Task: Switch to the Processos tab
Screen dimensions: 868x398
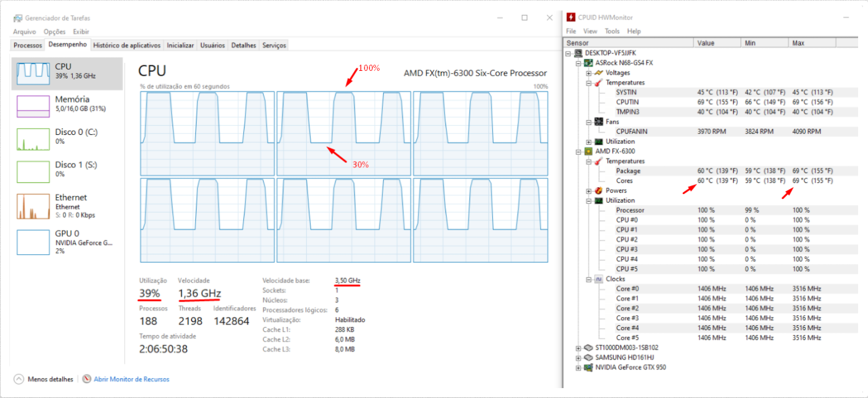Action: coord(28,45)
